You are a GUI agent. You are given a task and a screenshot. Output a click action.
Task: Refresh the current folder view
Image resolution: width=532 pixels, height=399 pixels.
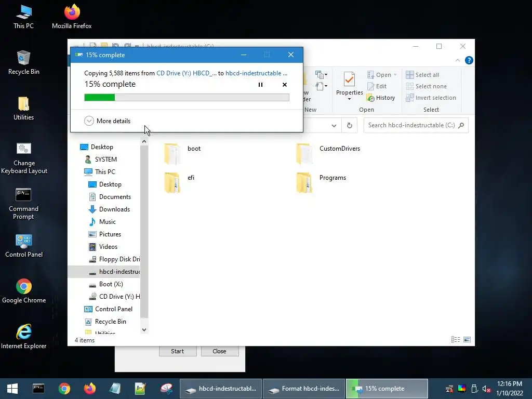(x=350, y=126)
